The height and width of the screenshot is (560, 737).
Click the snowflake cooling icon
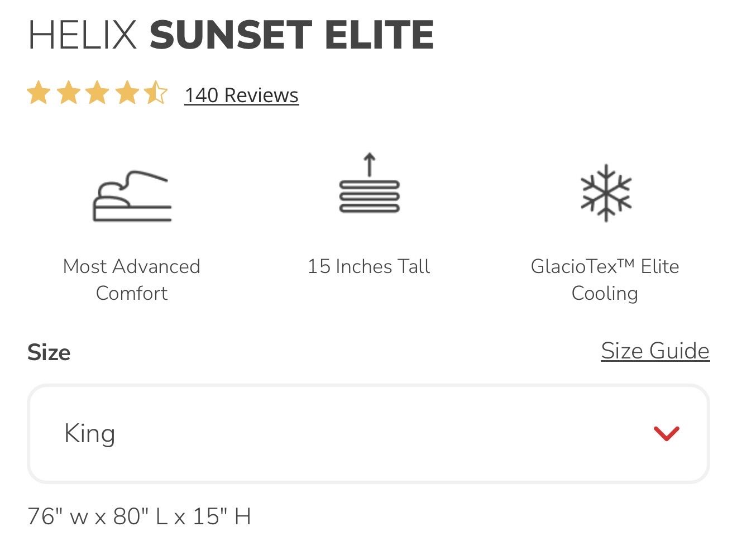[605, 193]
